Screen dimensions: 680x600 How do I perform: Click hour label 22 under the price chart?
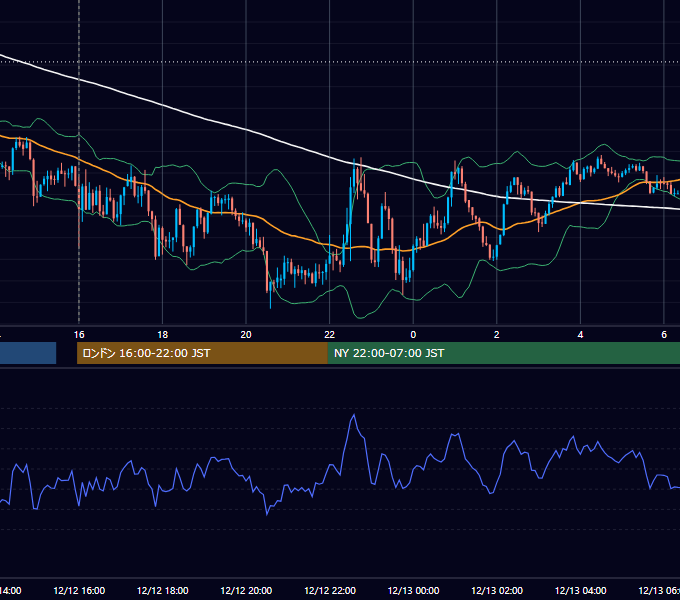pyautogui.click(x=330, y=335)
